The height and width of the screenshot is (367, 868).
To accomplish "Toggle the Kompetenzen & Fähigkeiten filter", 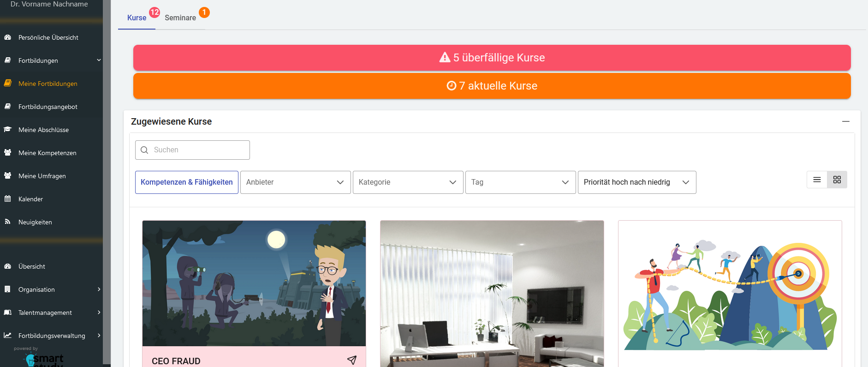I will pyautogui.click(x=187, y=182).
